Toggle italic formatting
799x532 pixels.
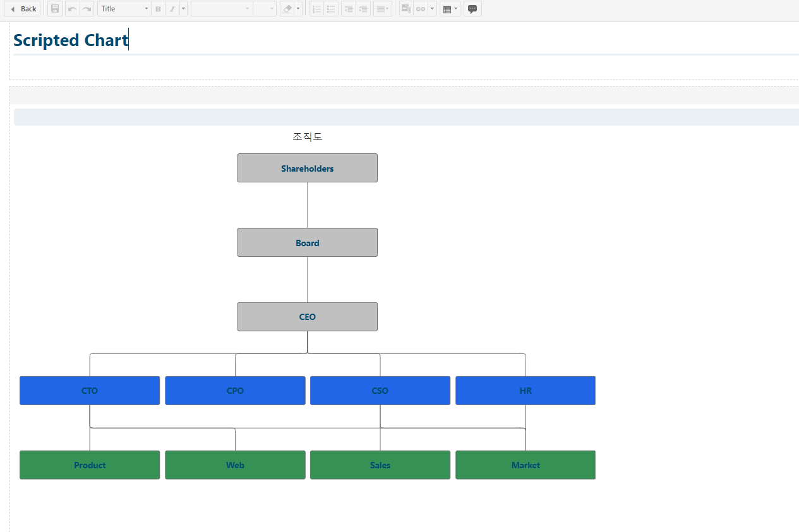tap(172, 9)
